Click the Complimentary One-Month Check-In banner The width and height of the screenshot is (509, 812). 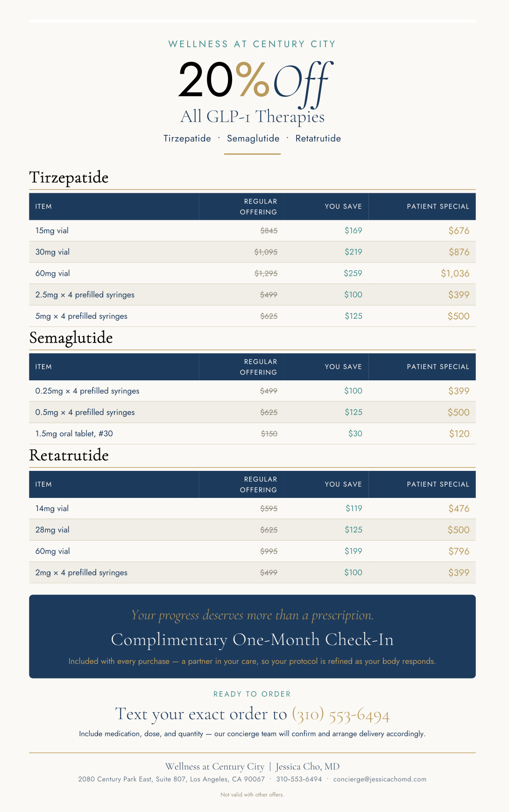252,637
